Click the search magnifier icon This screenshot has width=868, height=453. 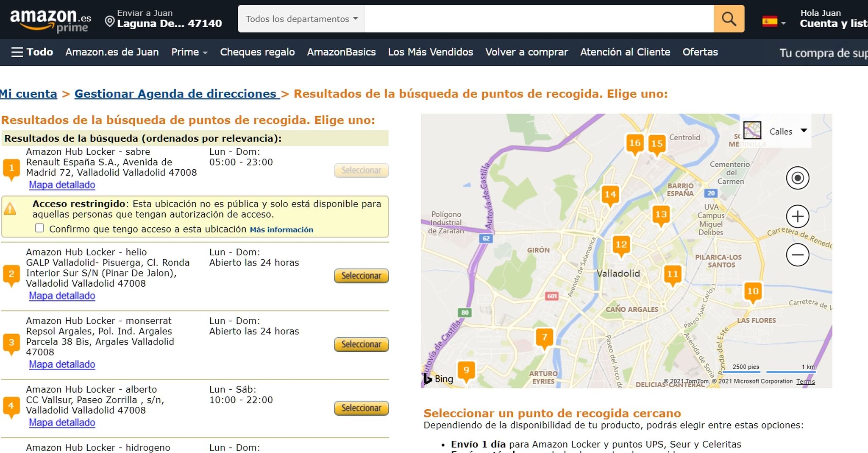coord(728,19)
